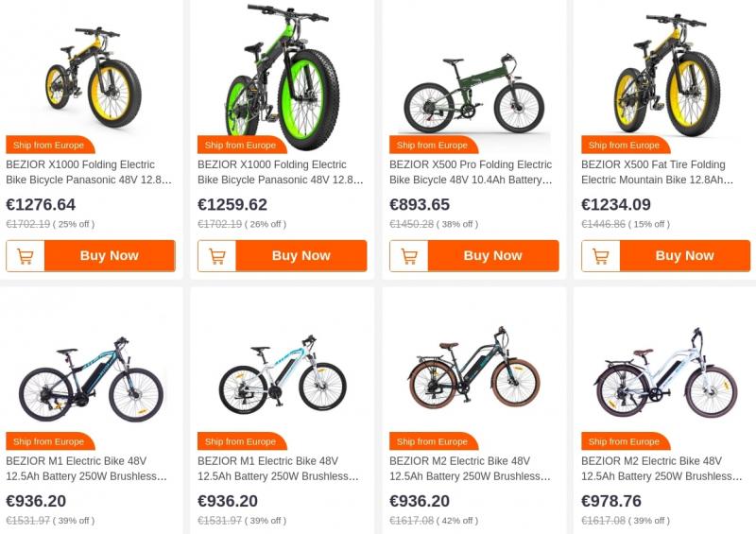This screenshot has height=534, width=756.
Task: Click Ship from Europe badge on X500 Pro
Action: pos(432,146)
